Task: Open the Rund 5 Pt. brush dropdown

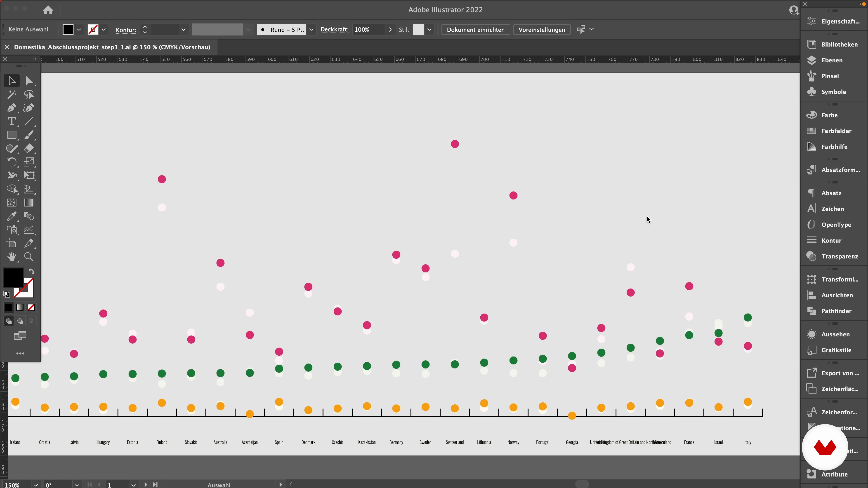Action: pos(311,30)
